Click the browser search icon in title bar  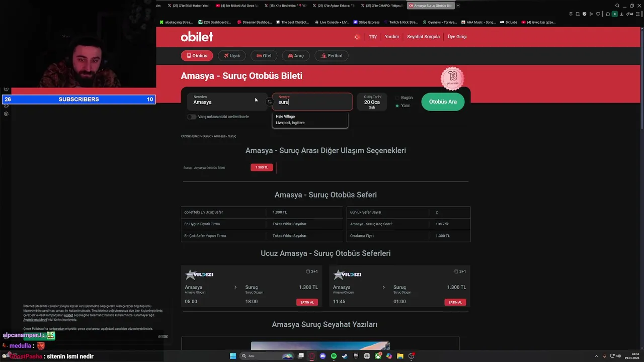tap(617, 6)
